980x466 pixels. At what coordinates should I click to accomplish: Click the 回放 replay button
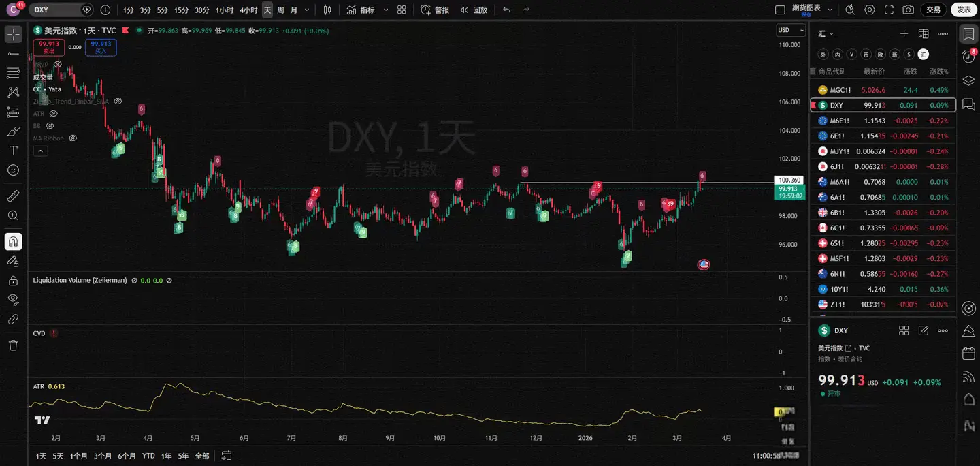474,10
